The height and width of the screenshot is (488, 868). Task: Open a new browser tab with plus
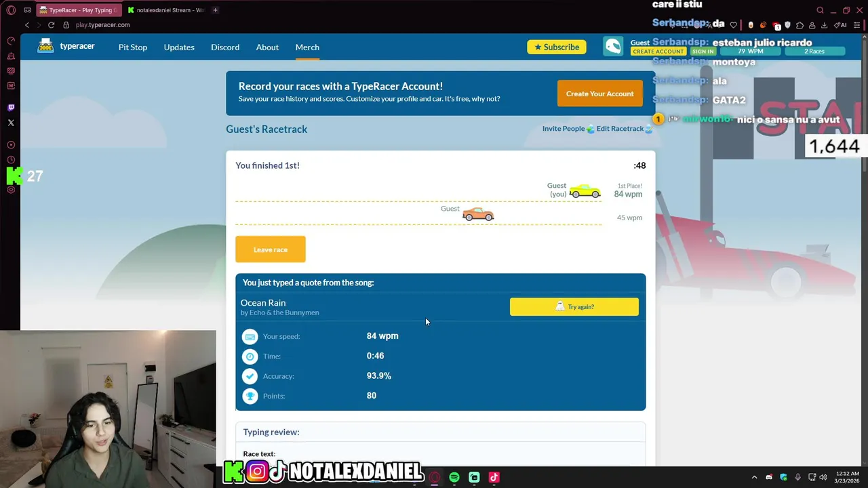pos(215,10)
